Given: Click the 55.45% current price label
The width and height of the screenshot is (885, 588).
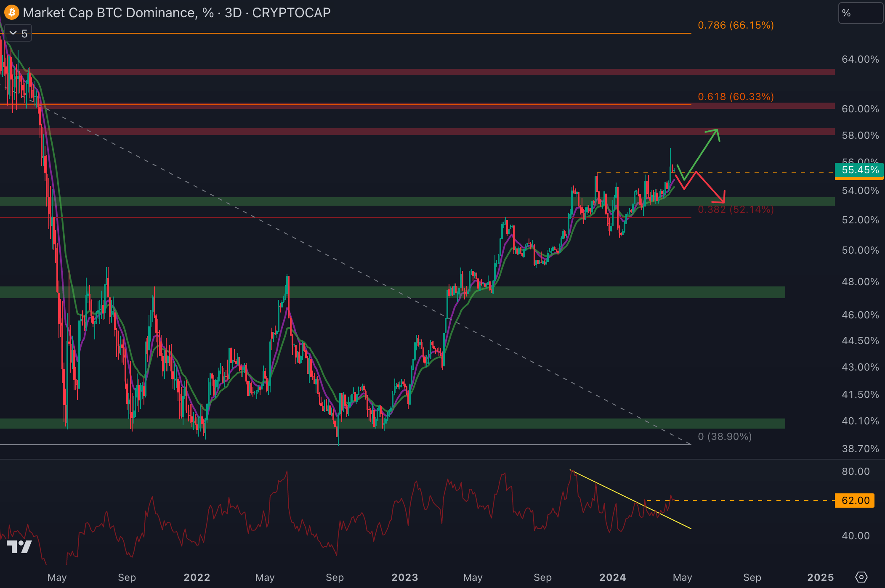Looking at the screenshot, I should [860, 170].
